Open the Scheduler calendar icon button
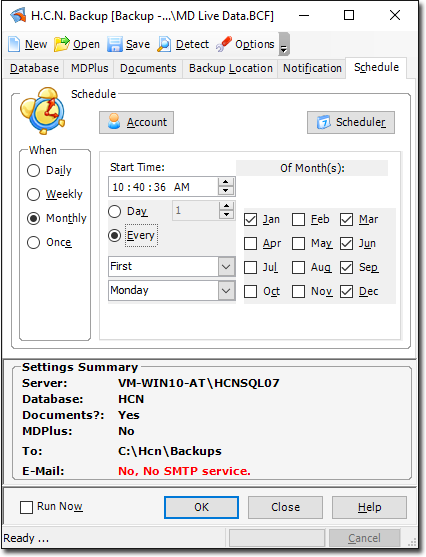This screenshot has height=557, width=426. pyautogui.click(x=351, y=123)
